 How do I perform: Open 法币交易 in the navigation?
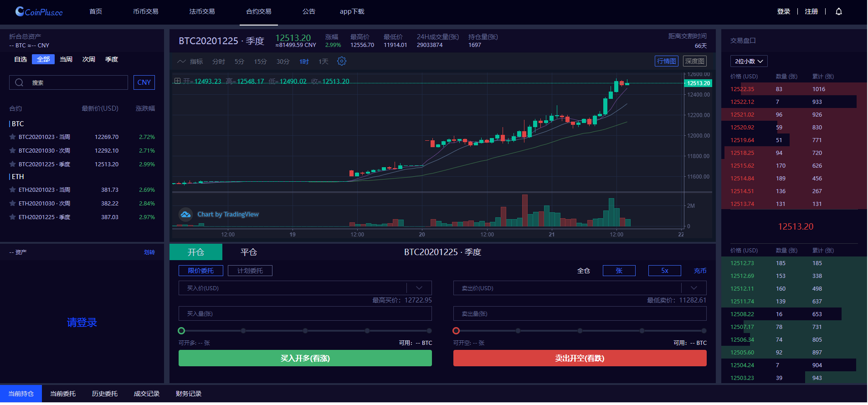click(x=202, y=11)
